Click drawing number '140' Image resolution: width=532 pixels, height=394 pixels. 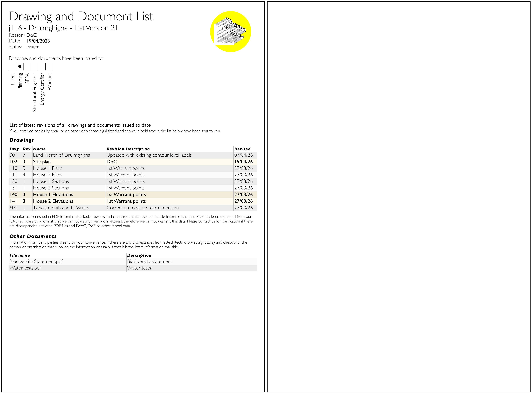[13, 195]
